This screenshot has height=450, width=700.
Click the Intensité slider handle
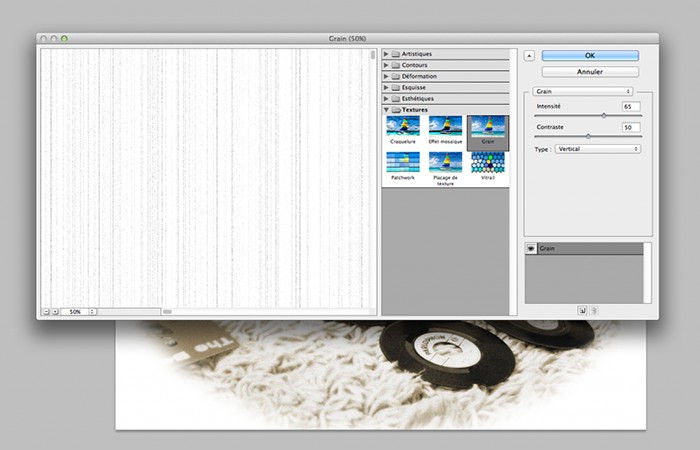pyautogui.click(x=604, y=116)
